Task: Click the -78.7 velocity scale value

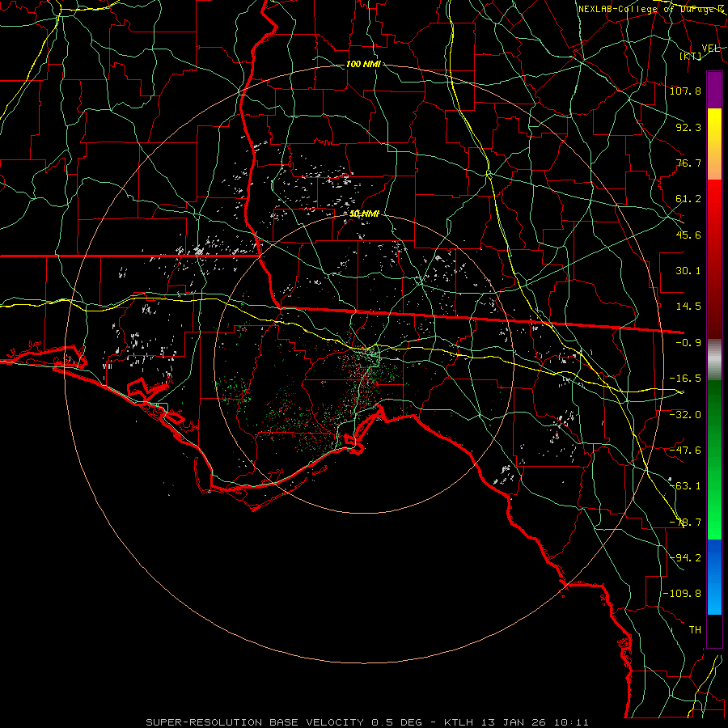Action: [x=685, y=523]
